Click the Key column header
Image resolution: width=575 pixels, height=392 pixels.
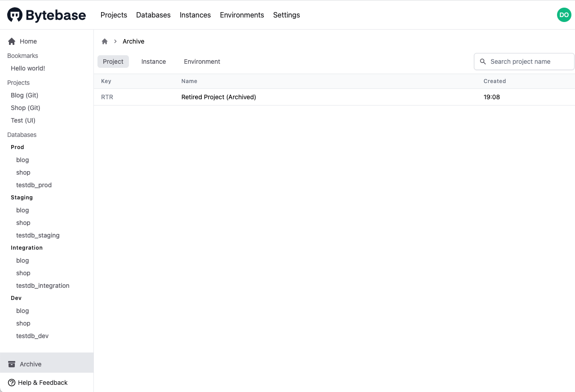(x=106, y=81)
